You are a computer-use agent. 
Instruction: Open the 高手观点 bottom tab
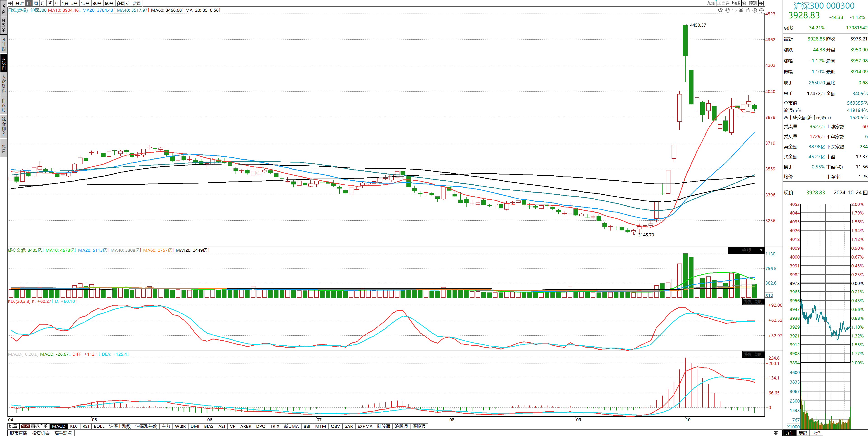point(63,433)
